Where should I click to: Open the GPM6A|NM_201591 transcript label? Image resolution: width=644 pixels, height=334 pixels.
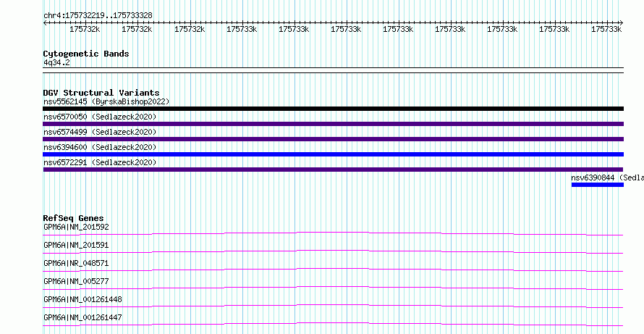coord(76,245)
